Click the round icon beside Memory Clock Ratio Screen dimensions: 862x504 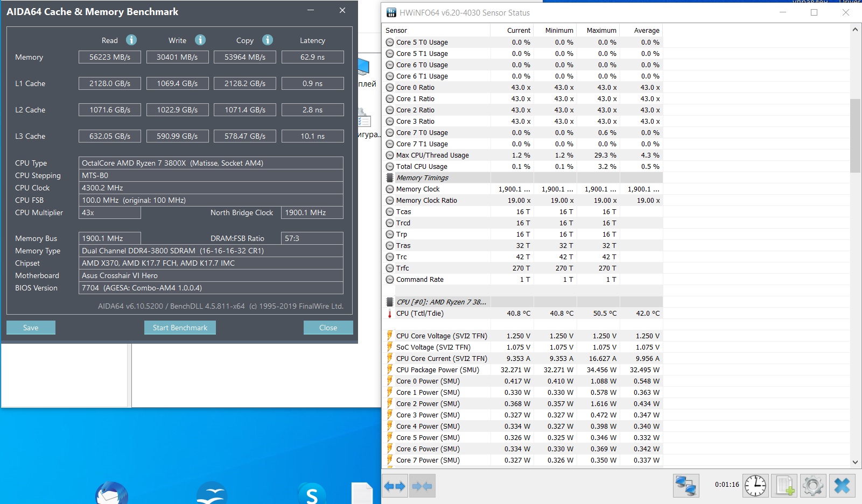click(390, 200)
